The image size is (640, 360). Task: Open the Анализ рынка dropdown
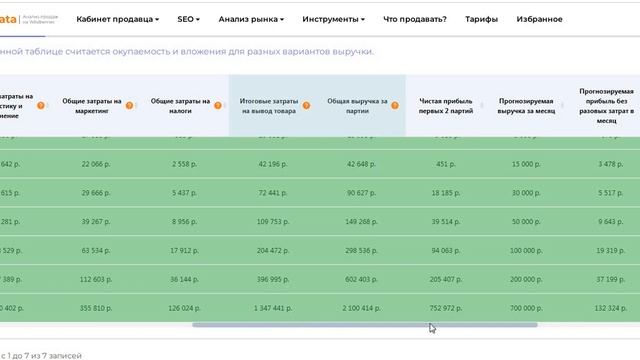251,19
